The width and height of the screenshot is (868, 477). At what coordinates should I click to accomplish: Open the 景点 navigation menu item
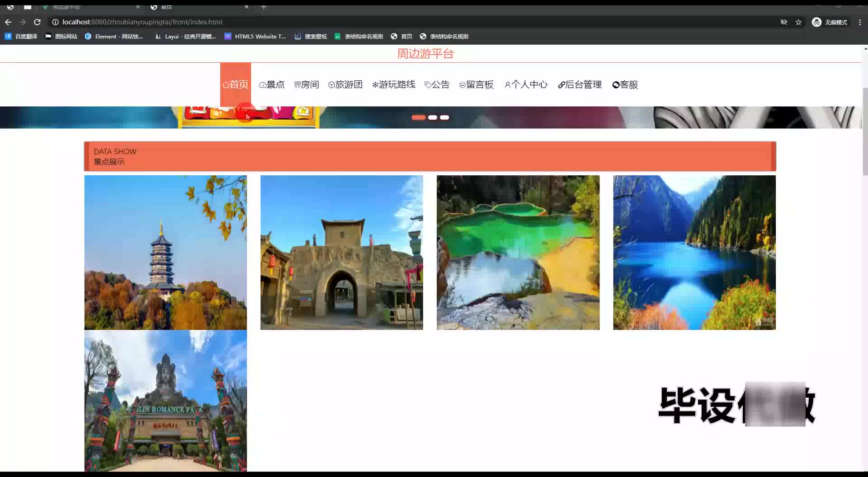point(272,85)
